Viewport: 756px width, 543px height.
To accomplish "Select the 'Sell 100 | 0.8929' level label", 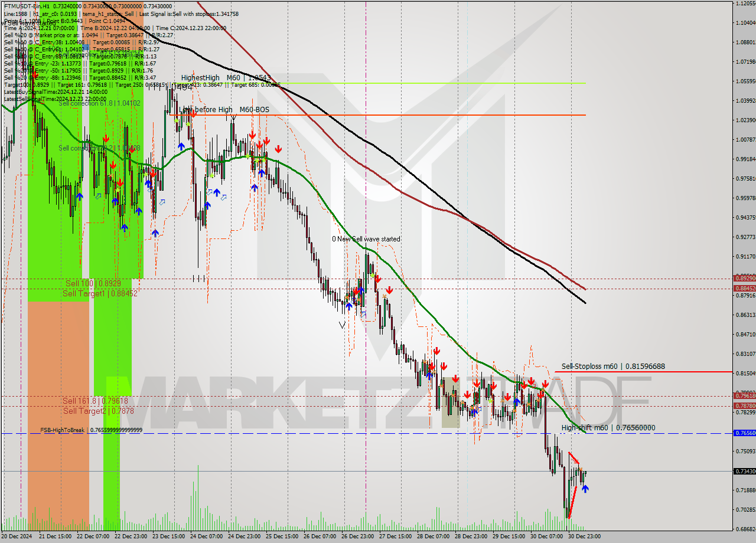I will 93,283.
